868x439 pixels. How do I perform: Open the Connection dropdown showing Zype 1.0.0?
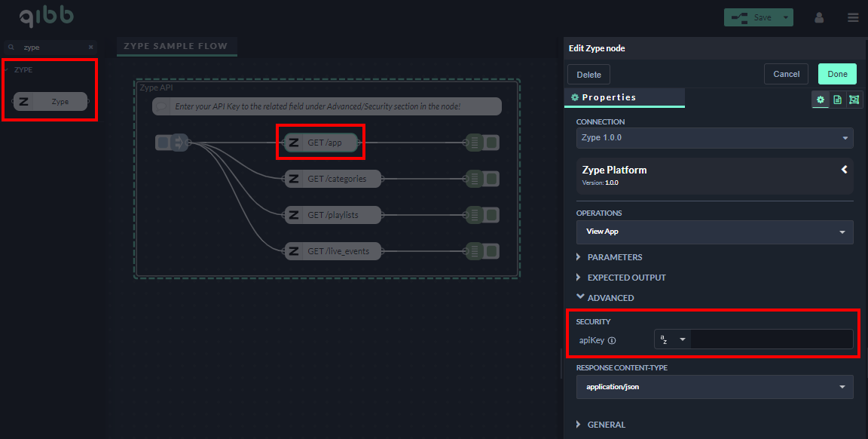click(x=714, y=138)
